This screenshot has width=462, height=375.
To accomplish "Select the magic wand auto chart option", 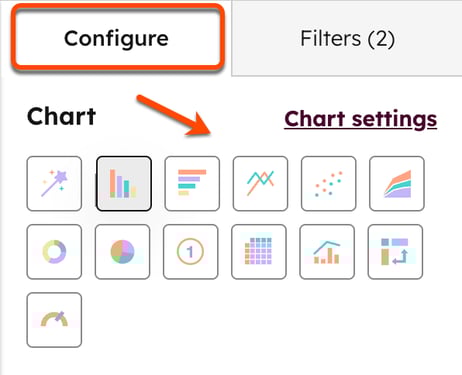I will (54, 184).
